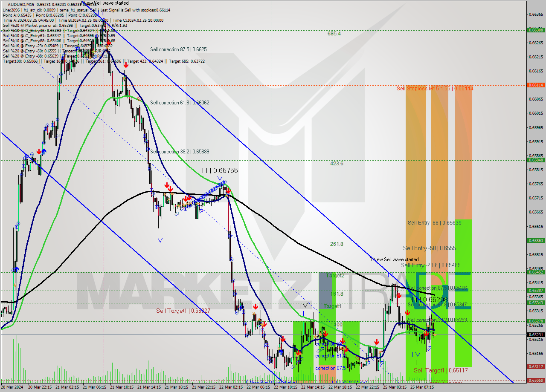Click the 423.6 Fibonacci level label

pyautogui.click(x=337, y=163)
